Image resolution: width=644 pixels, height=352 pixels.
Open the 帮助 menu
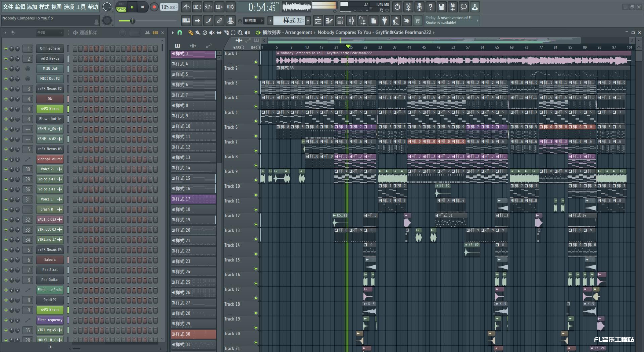tap(93, 7)
